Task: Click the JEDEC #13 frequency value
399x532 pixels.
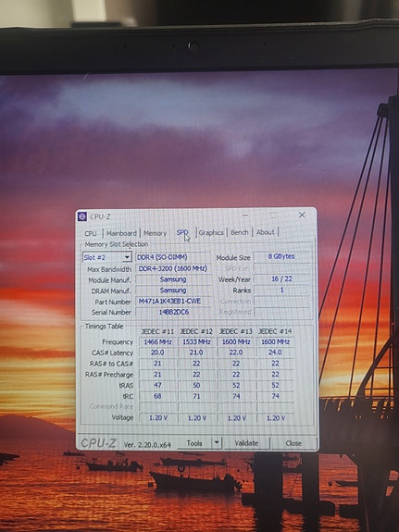Action: [x=236, y=341]
